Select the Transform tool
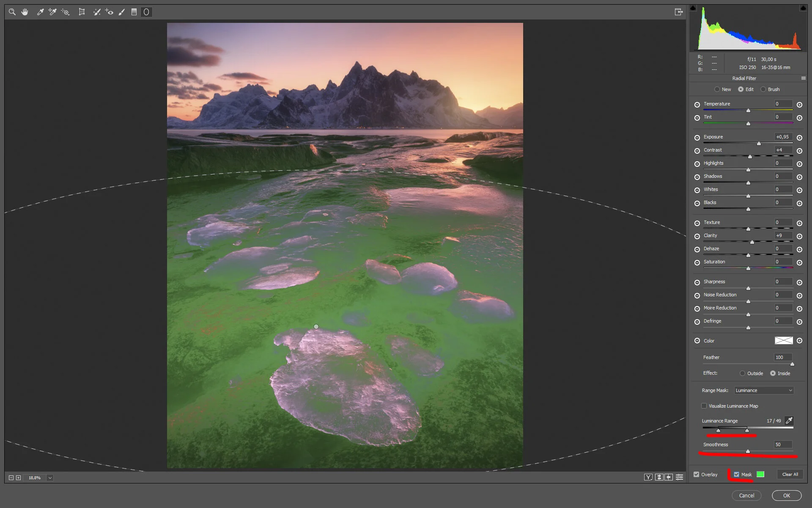 click(82, 12)
